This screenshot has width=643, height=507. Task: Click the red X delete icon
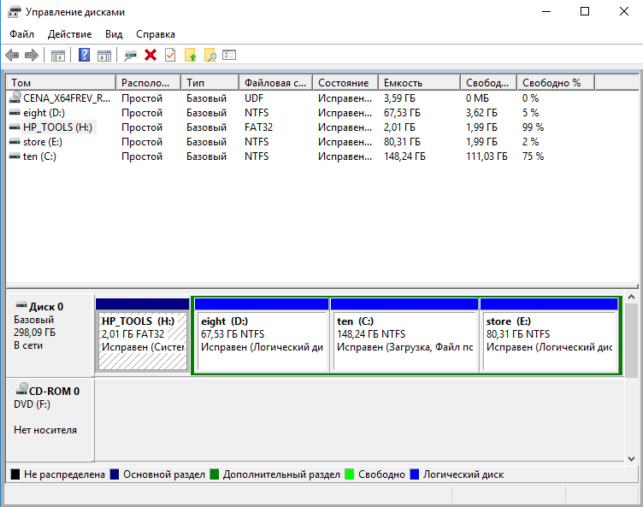point(150,55)
